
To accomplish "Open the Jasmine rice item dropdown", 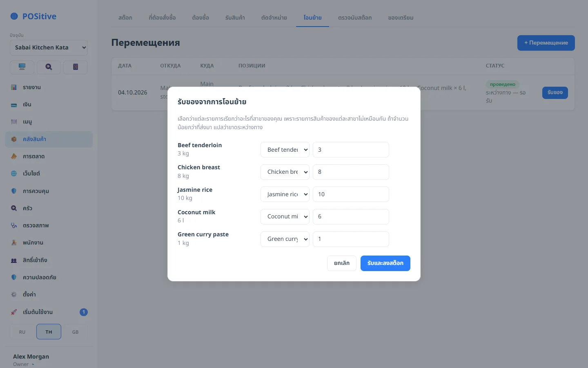I will [x=285, y=194].
